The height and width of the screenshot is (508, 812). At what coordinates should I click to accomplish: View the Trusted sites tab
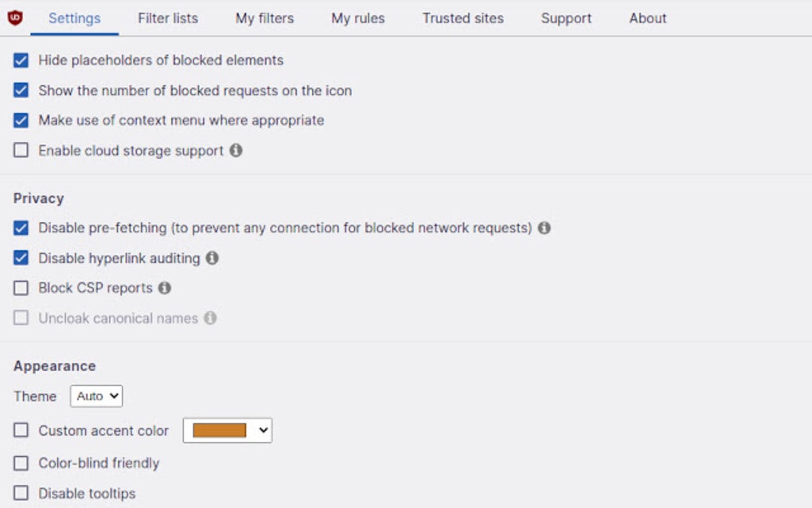coord(462,18)
